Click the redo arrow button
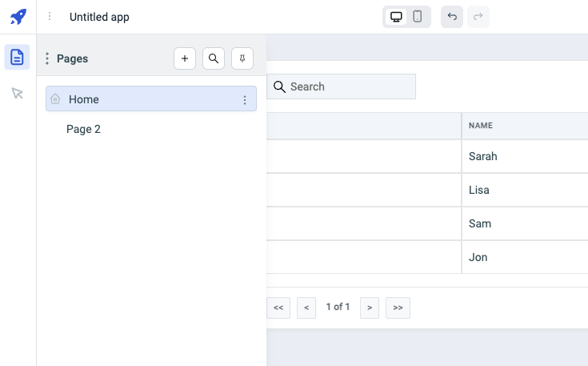 478,17
